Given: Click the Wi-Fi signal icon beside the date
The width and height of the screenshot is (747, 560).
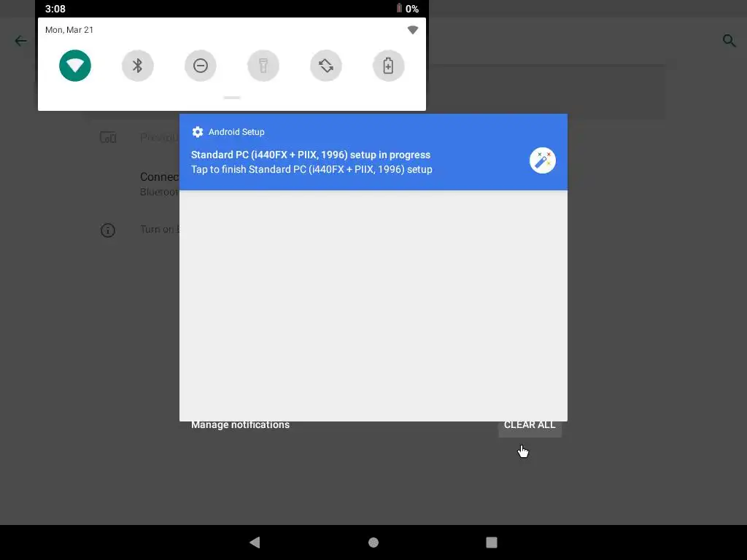Looking at the screenshot, I should (x=413, y=30).
